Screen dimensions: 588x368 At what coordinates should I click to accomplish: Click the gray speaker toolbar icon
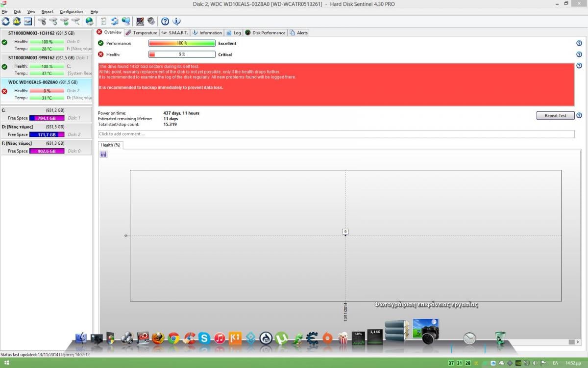pos(151,22)
